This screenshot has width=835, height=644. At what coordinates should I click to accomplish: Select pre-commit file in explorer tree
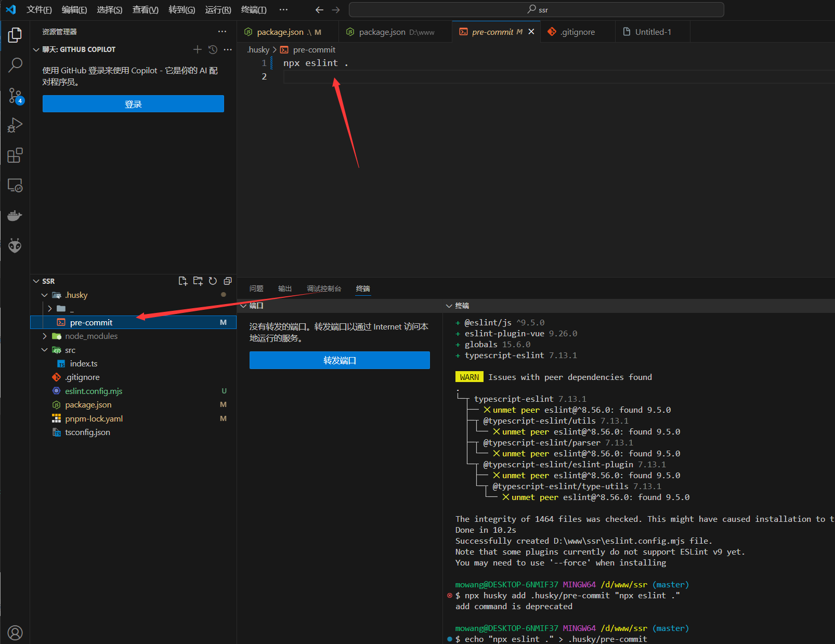[133, 322]
